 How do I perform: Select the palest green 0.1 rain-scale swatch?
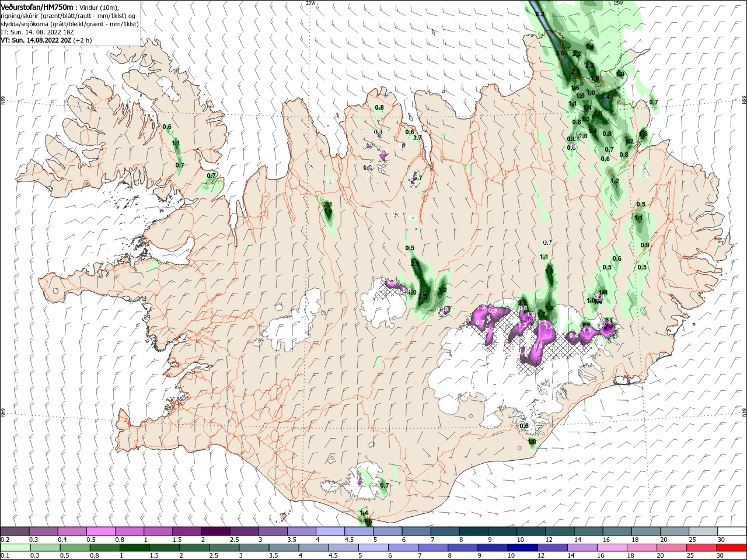pyautogui.click(x=15, y=548)
